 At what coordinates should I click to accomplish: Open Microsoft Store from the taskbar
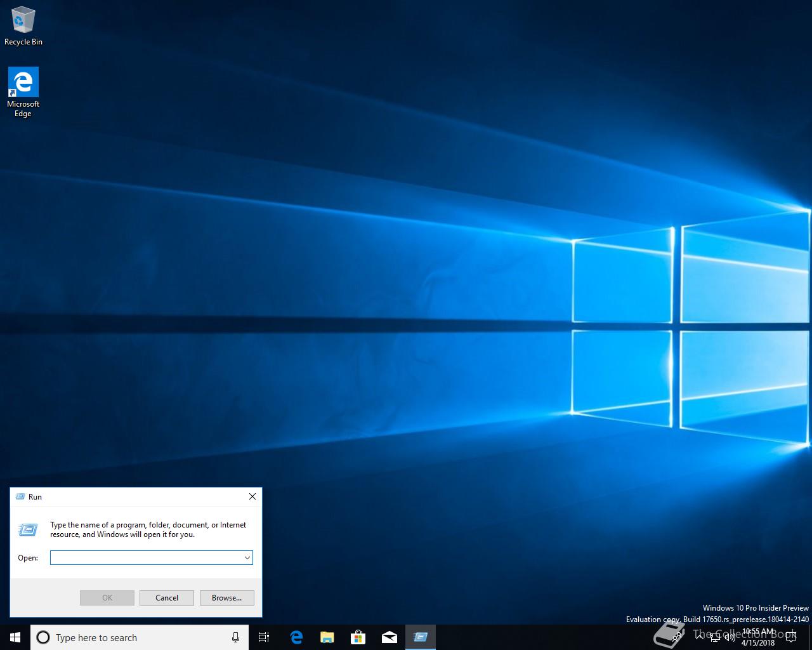pos(358,637)
